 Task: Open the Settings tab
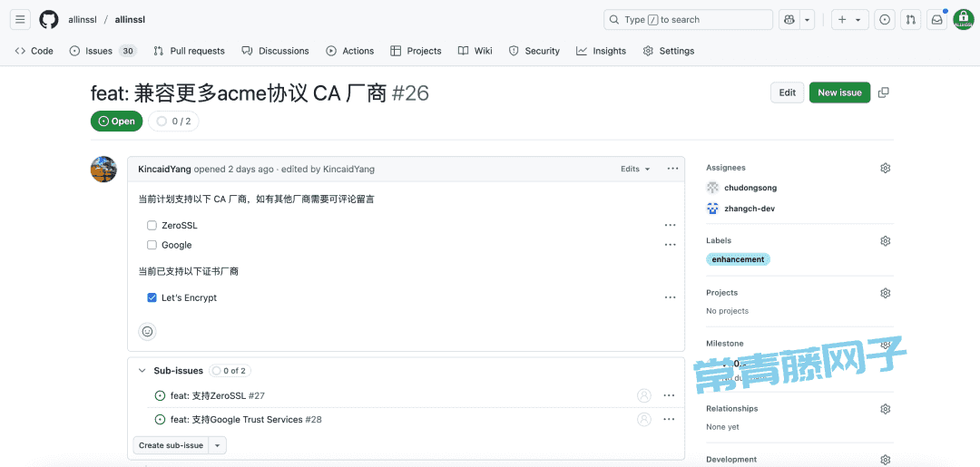coord(669,51)
